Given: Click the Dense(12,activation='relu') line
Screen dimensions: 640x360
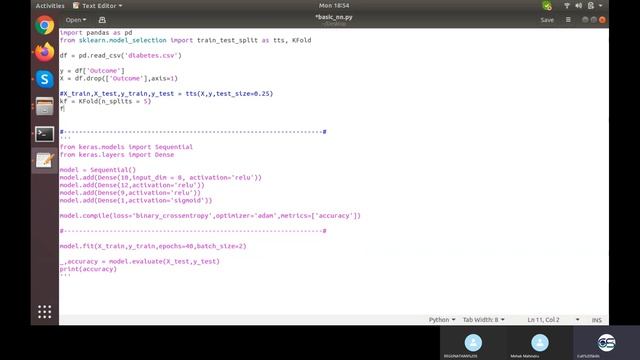Looking at the screenshot, I should pyautogui.click(x=132, y=185).
